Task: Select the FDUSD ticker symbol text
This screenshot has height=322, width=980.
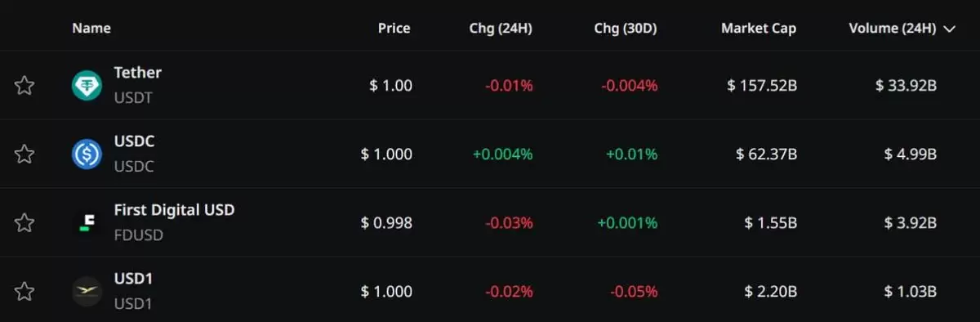Action: click(x=139, y=235)
